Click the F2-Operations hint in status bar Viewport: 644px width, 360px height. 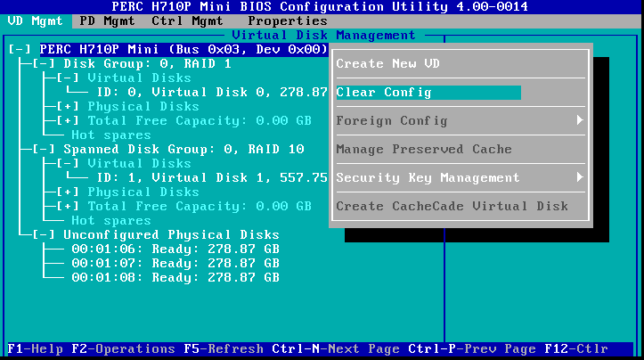(x=123, y=349)
